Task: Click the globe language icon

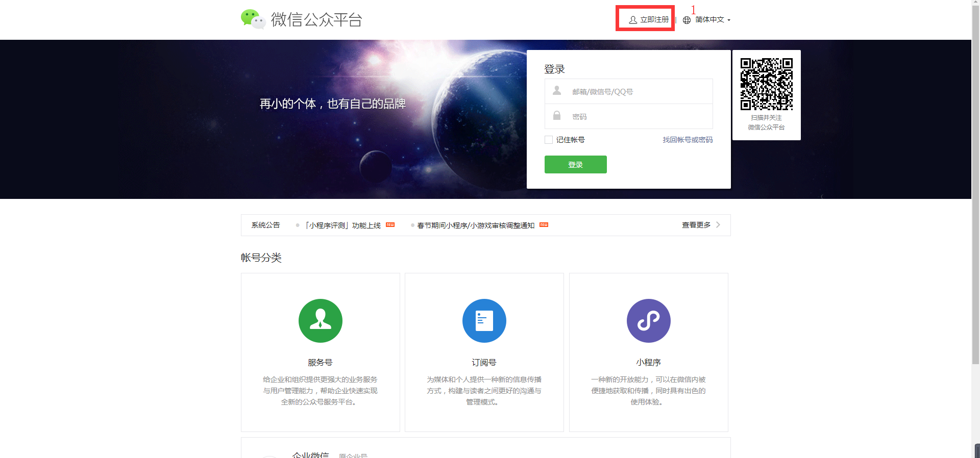Action: (687, 20)
